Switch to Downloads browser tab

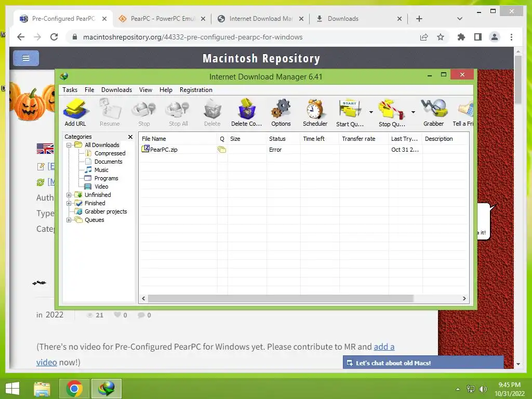click(358, 19)
